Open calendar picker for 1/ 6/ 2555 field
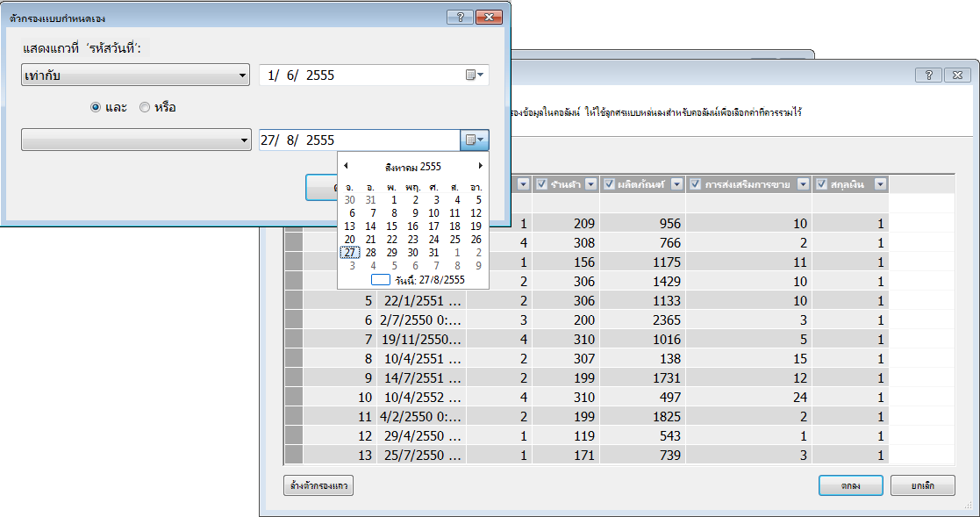980x517 pixels. (x=475, y=75)
